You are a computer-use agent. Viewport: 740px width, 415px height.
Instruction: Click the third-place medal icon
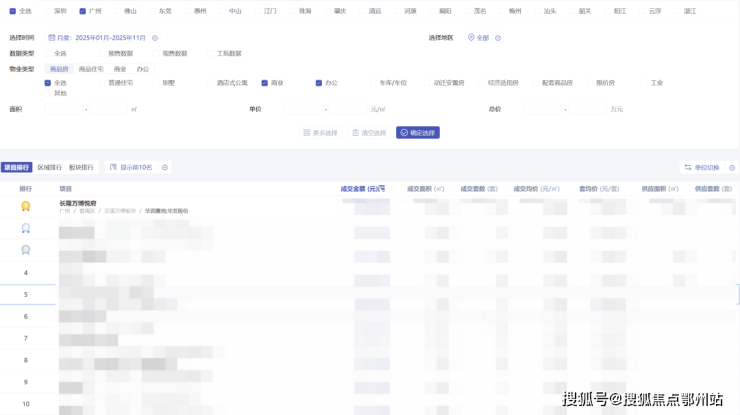click(x=25, y=250)
